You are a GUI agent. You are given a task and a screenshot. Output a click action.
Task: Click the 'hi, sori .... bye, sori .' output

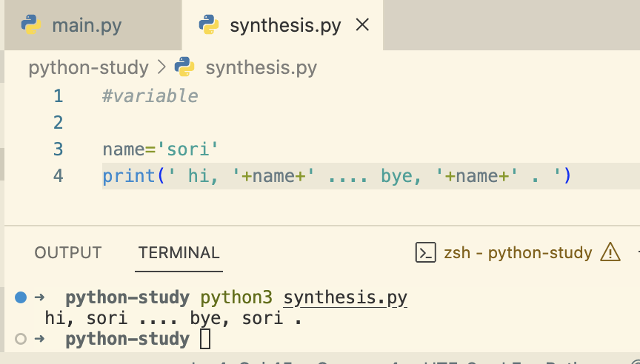pyautogui.click(x=173, y=318)
